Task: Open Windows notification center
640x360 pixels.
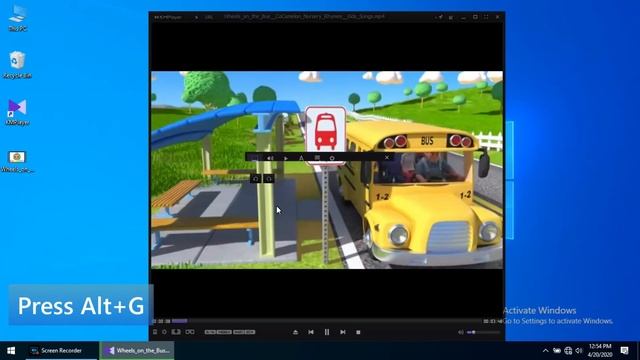Action: (x=624, y=351)
